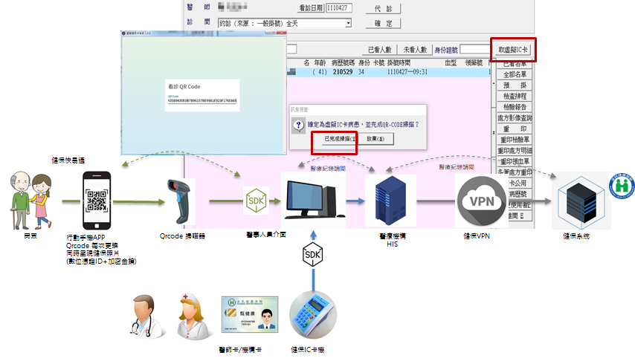Click the 重印領血單 side button
635x364 pixels.
[x=515, y=162]
